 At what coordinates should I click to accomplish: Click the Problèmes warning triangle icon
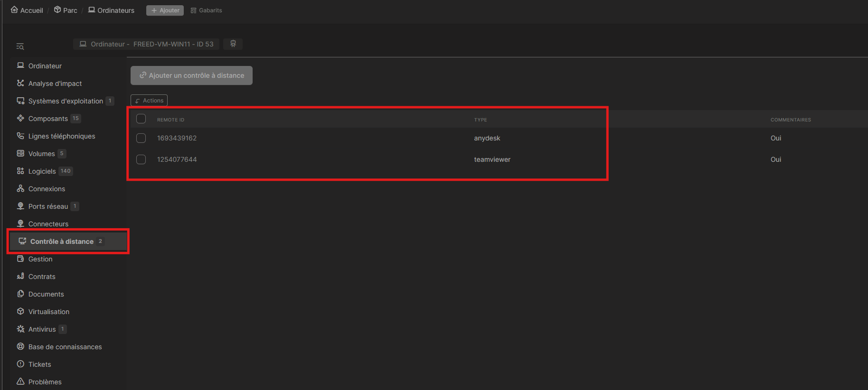[20, 381]
